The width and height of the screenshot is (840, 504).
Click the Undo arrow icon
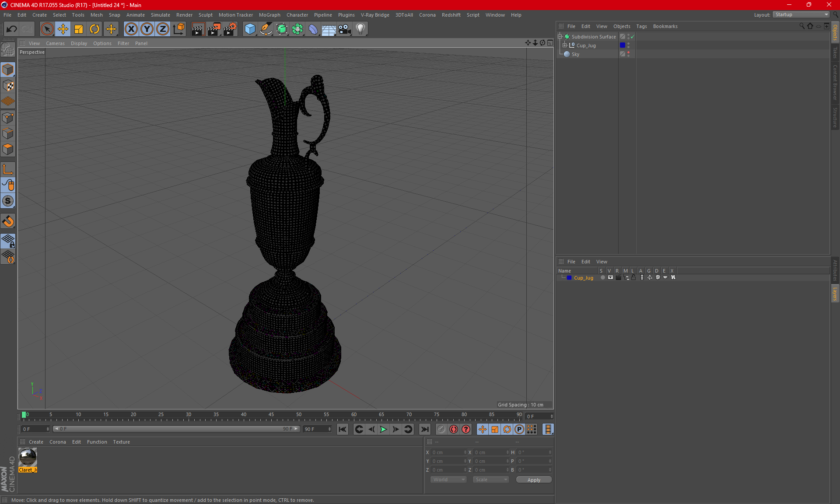(x=11, y=29)
